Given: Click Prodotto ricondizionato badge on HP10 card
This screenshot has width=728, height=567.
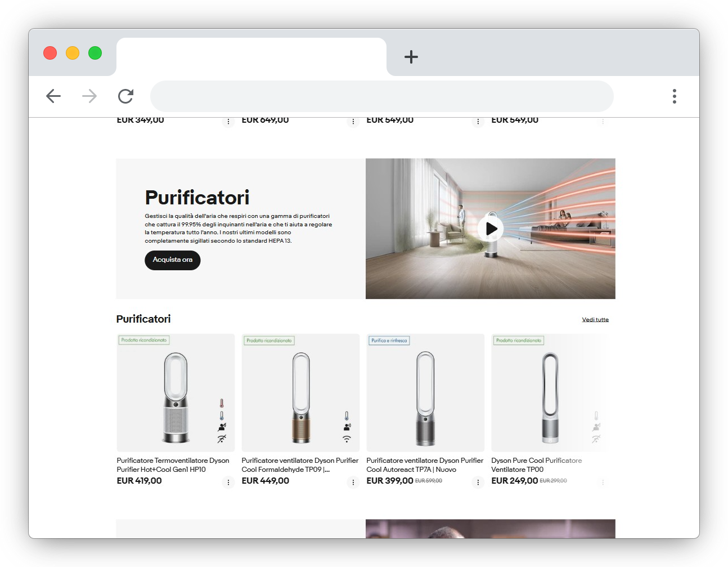Looking at the screenshot, I should [x=144, y=340].
